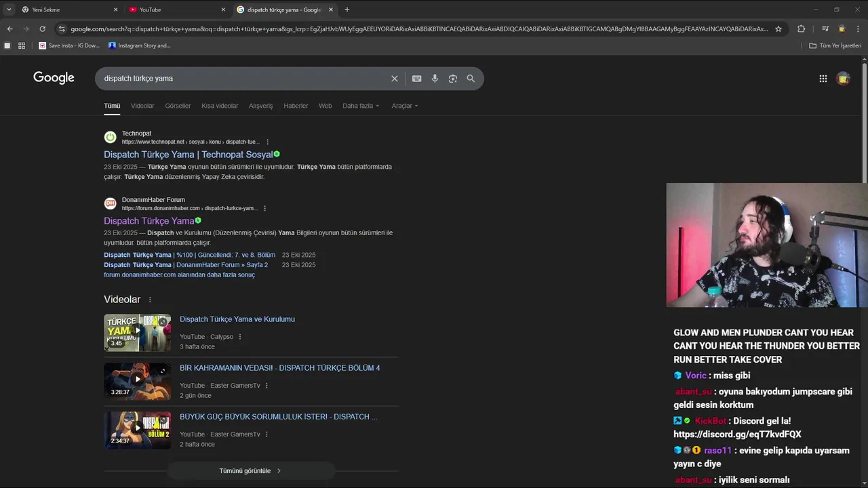The image size is (868, 488).
Task: Open Instagram Story bookmark
Action: coord(139,45)
